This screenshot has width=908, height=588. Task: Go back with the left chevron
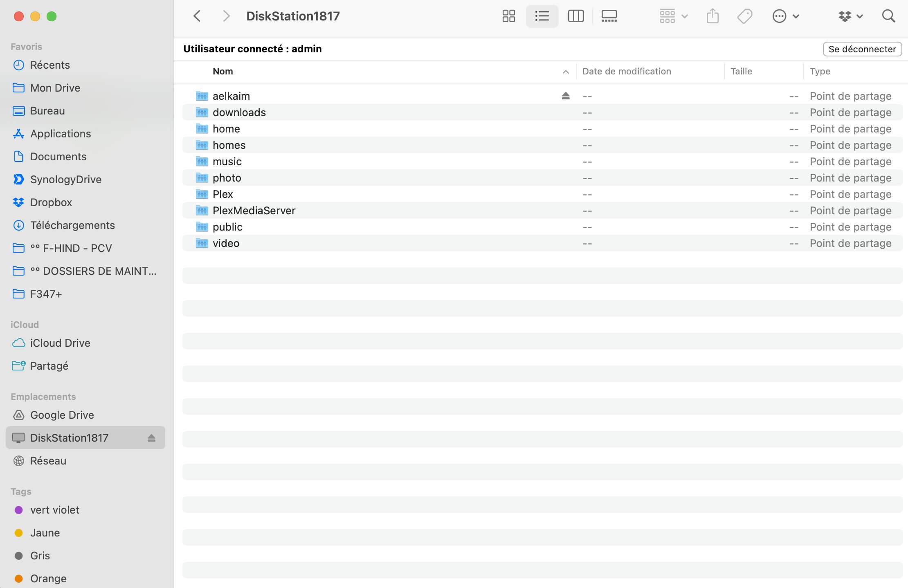click(197, 16)
